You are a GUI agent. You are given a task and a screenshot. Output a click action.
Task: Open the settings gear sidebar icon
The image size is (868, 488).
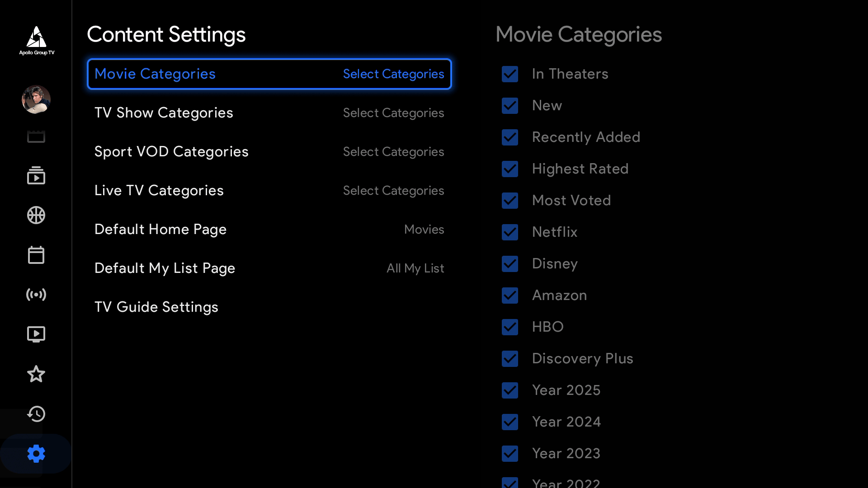pyautogui.click(x=36, y=454)
